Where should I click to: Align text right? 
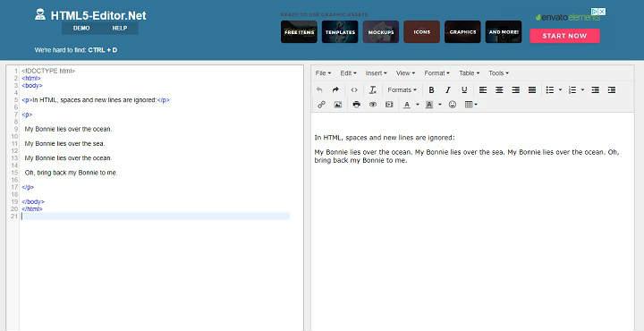(x=515, y=90)
